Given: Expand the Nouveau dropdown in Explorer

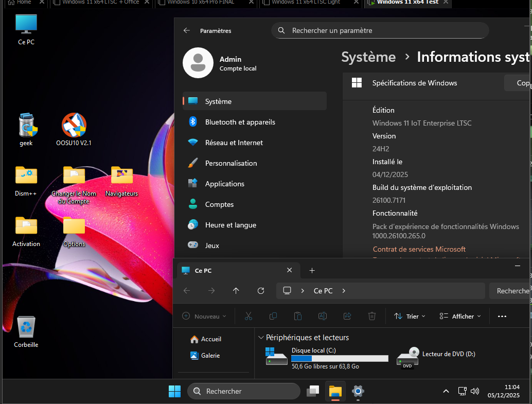Looking at the screenshot, I should pos(204,317).
